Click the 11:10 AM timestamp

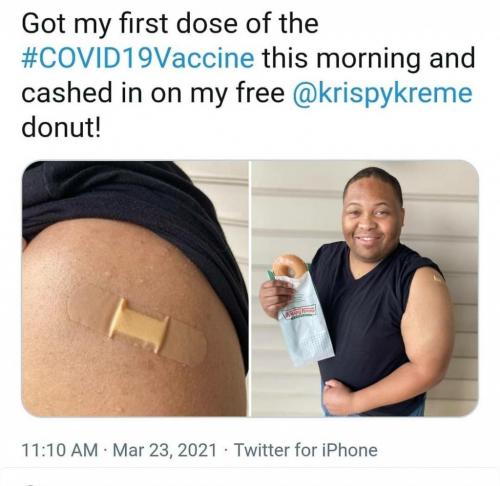(60, 450)
